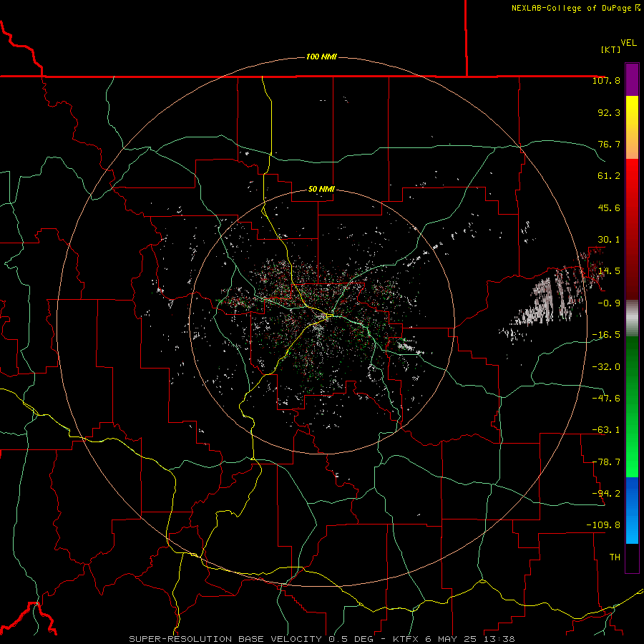Click the TH legend label
This screenshot has width=644, height=644.
pyautogui.click(x=615, y=557)
